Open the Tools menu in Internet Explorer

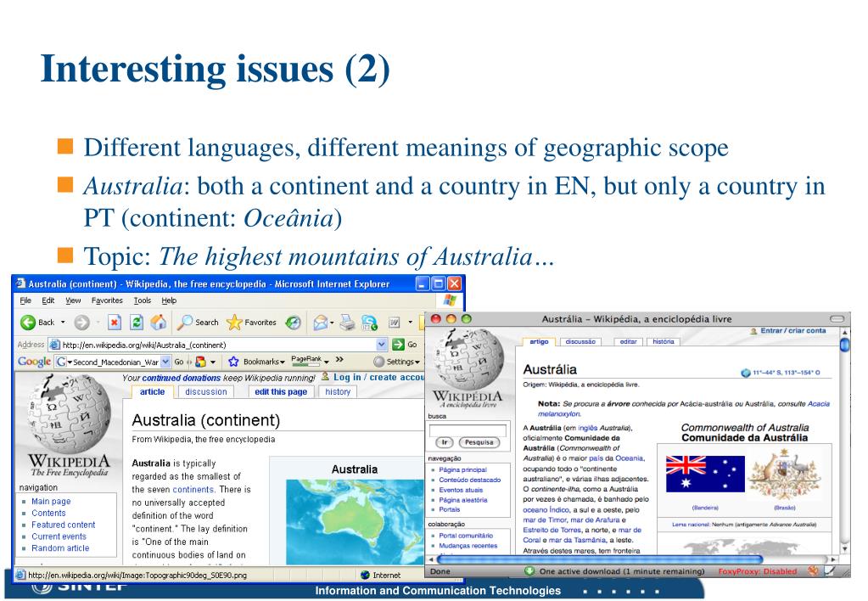143,300
